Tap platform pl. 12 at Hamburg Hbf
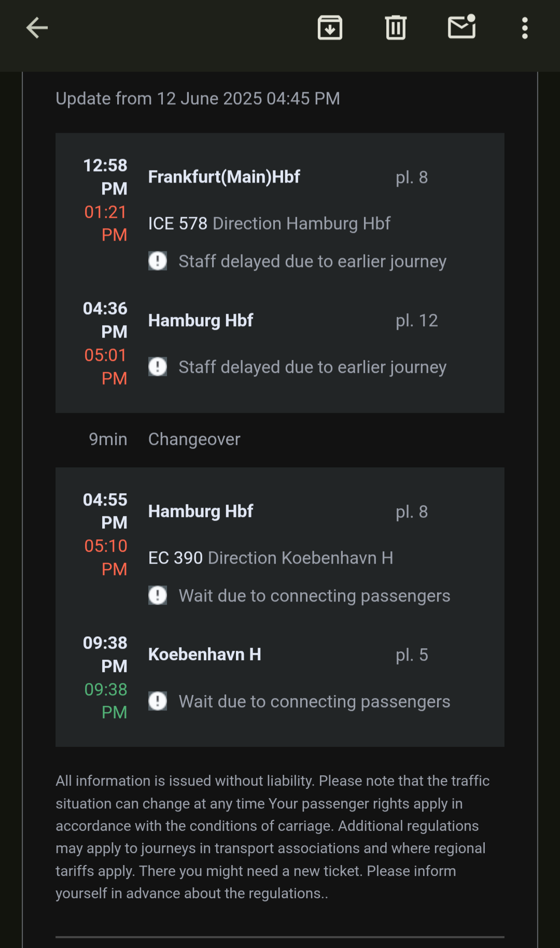Image resolution: width=560 pixels, height=948 pixels. pos(417,320)
